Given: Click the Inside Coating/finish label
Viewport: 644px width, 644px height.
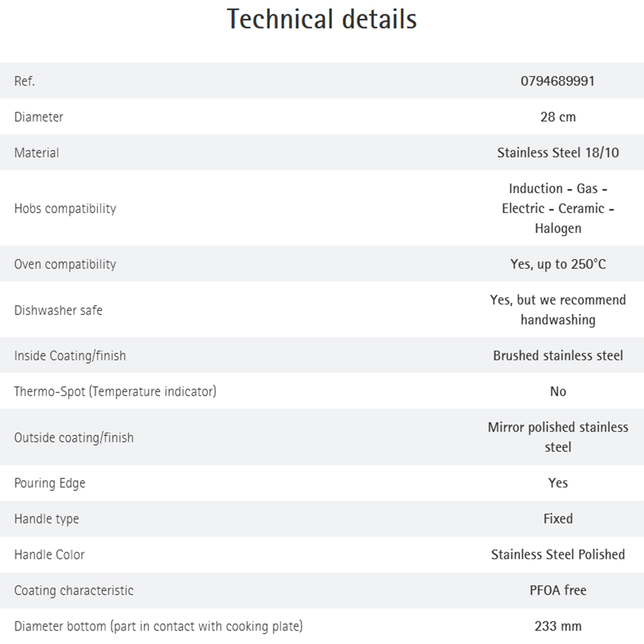Looking at the screenshot, I should click(70, 355).
